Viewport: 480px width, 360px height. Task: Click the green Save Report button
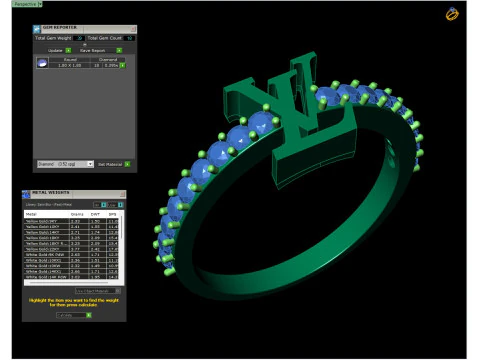[119, 50]
